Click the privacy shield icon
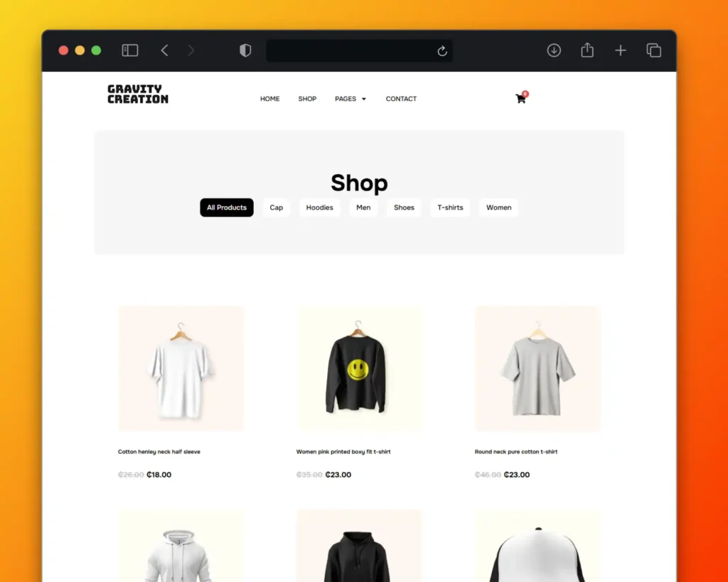728x582 pixels. coord(245,50)
